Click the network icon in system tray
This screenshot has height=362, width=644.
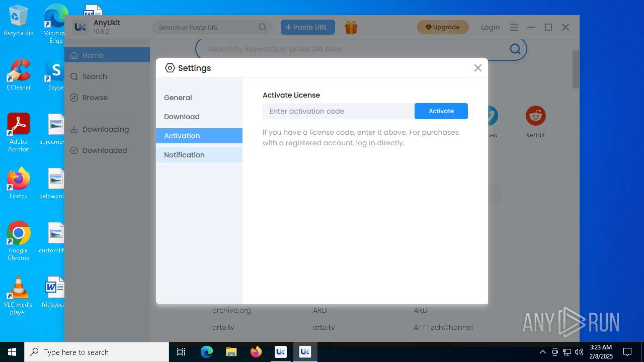567,352
